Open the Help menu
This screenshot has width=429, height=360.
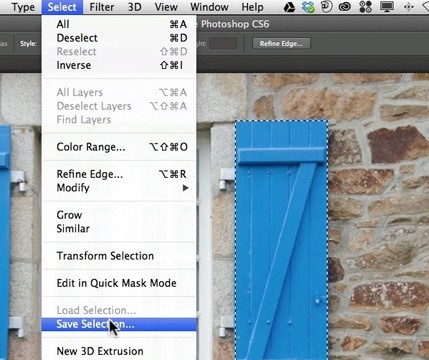(x=252, y=7)
